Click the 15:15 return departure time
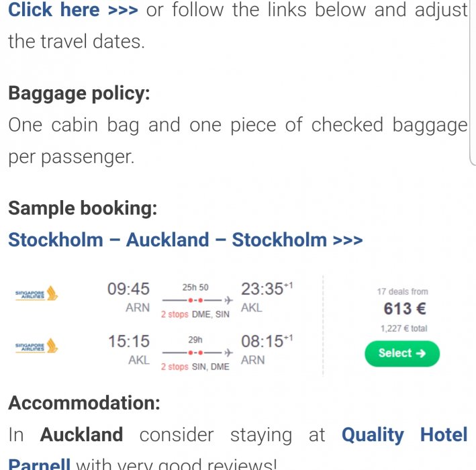Viewport: 476px width, 470px height. [x=128, y=342]
